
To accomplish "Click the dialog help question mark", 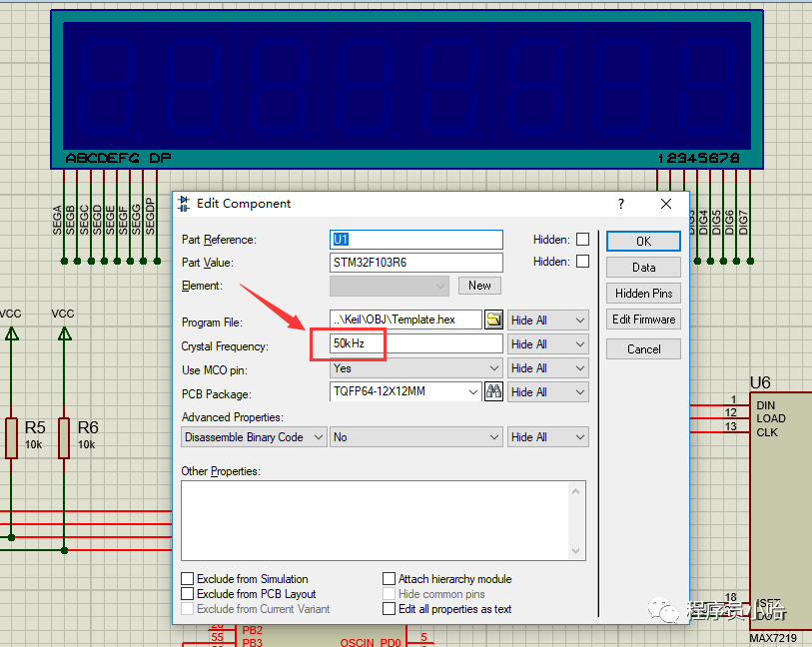I will point(621,204).
